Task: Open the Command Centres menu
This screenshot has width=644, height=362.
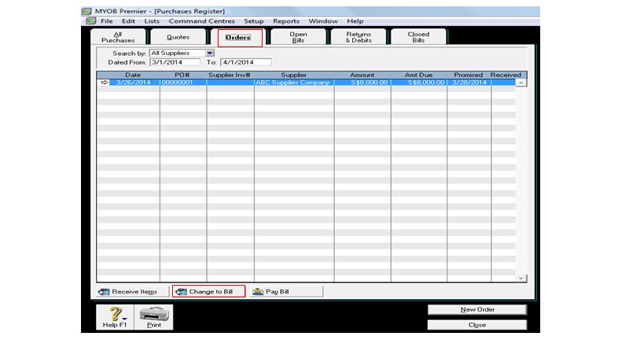Action: click(201, 21)
